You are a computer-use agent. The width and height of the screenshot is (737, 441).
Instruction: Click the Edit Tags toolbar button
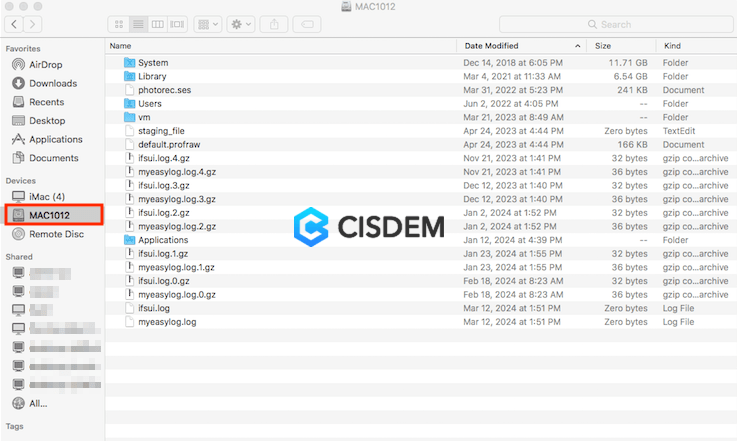pyautogui.click(x=307, y=24)
